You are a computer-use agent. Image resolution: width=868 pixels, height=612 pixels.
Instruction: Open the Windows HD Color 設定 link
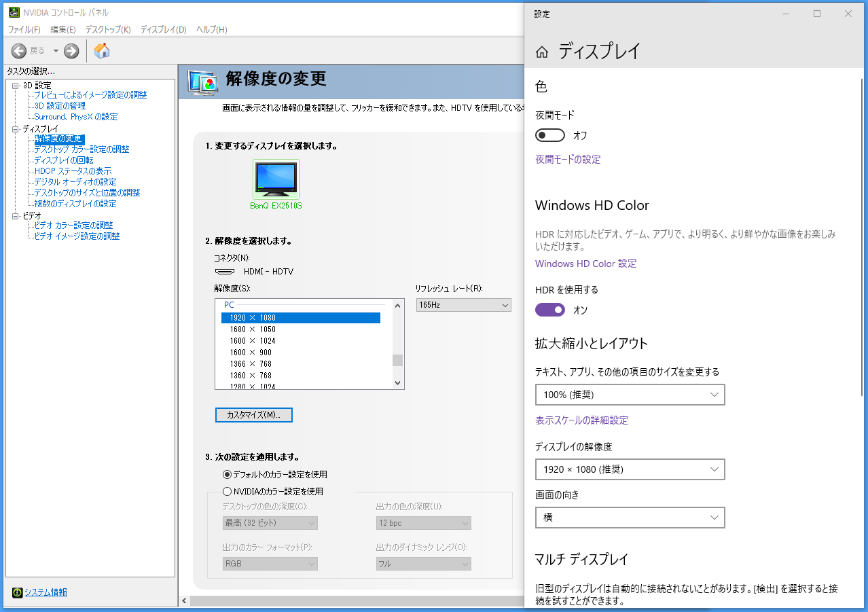point(585,264)
